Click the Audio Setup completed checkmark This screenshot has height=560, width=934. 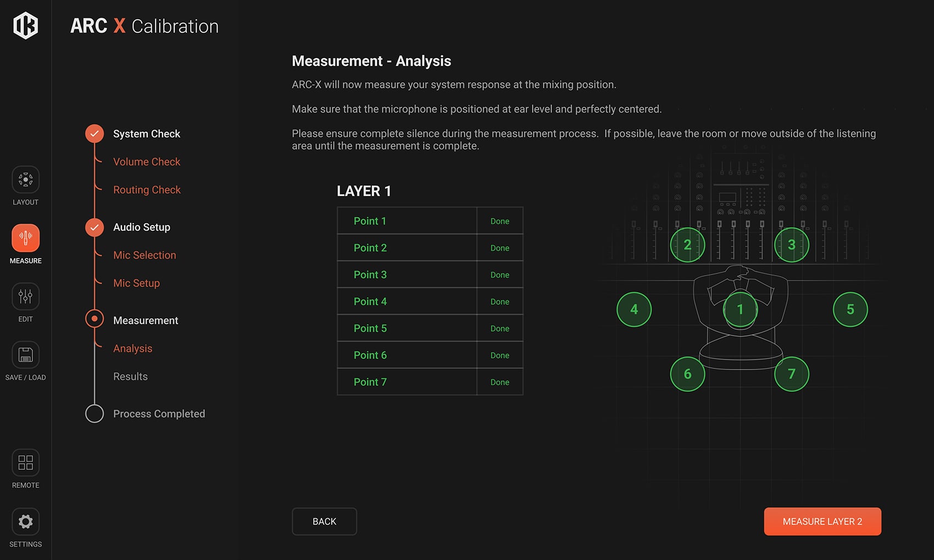tap(94, 227)
